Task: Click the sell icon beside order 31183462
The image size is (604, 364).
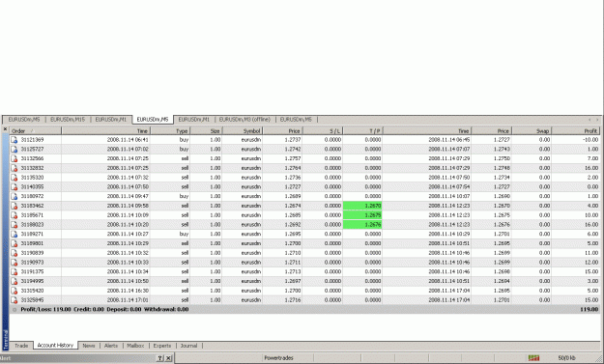Action: point(14,206)
